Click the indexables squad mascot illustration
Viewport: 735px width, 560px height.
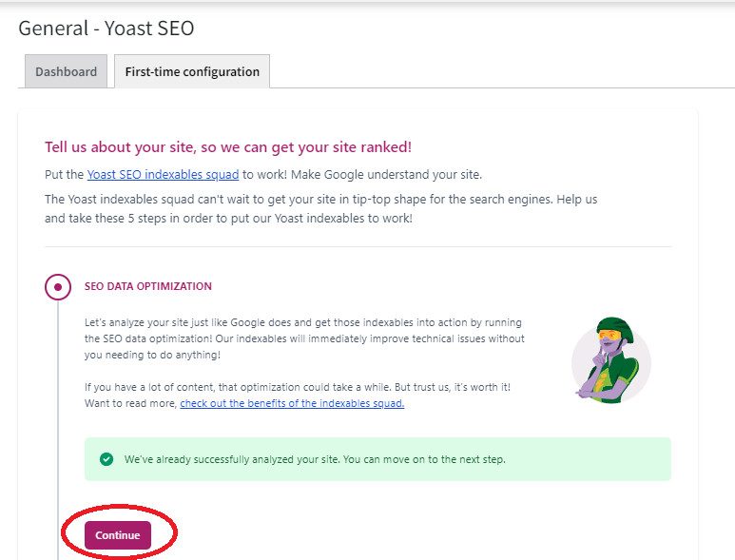point(610,358)
